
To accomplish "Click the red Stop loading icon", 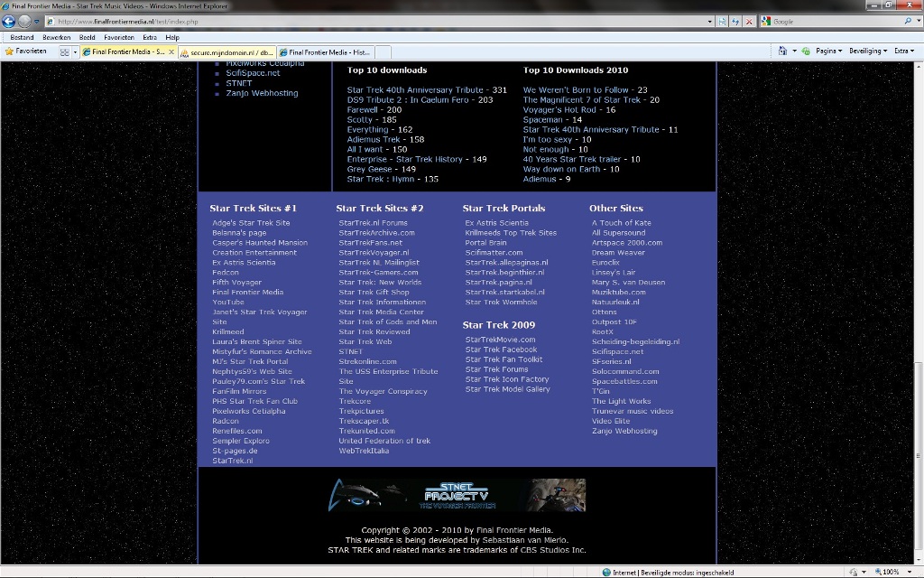I will 749,22.
